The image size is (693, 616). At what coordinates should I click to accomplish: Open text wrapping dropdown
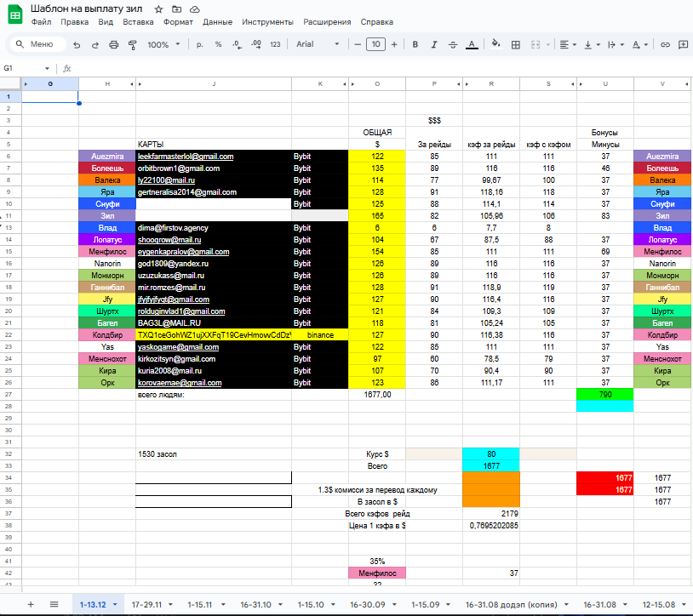pyautogui.click(x=616, y=44)
